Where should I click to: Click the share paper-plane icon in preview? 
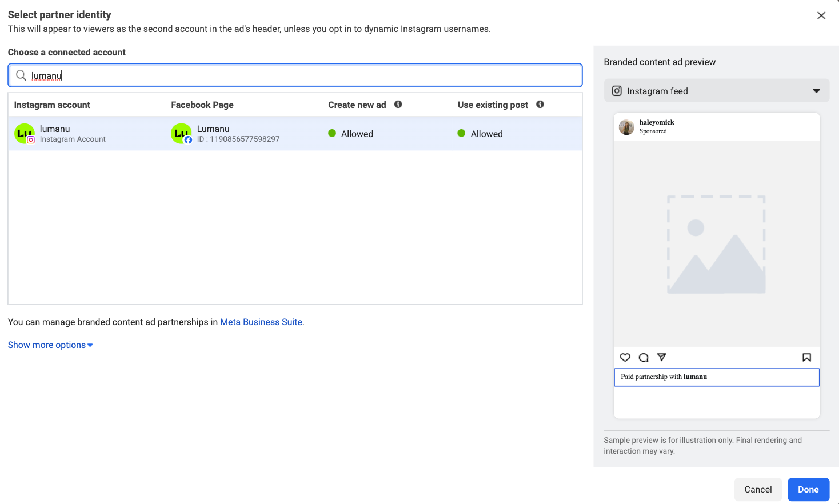coord(662,358)
